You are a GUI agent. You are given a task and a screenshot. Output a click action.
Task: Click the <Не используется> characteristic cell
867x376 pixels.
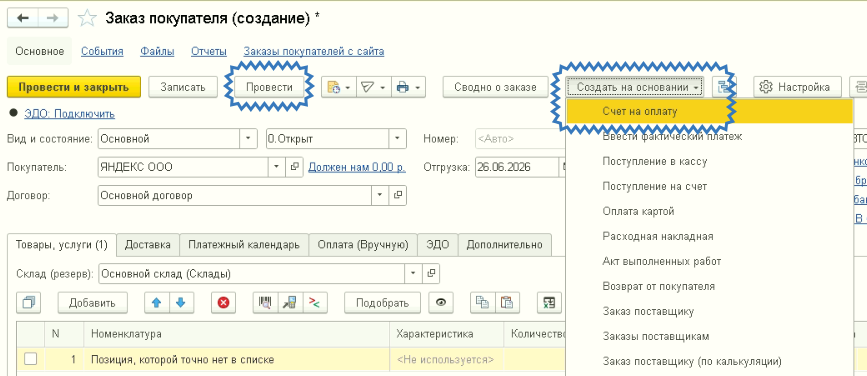(447, 359)
